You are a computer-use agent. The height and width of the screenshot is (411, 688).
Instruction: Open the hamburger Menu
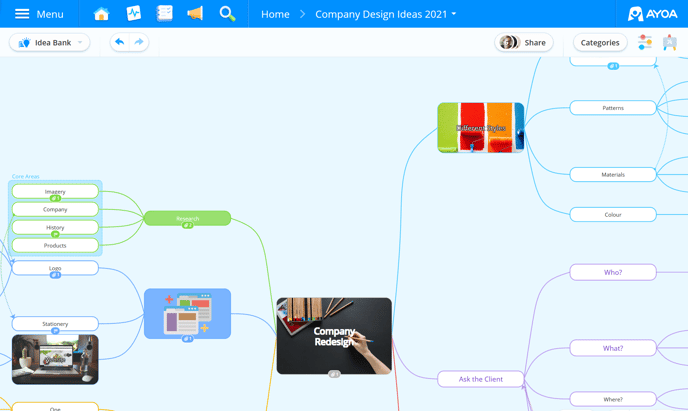tap(39, 14)
